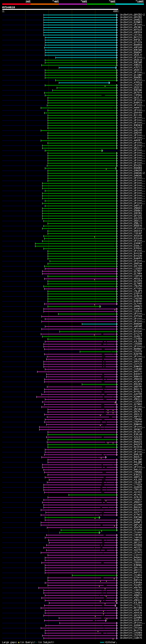Select the UniRef100_A9P1H9 label
The width and height of the screenshot is (146, 644).
point(131,48)
